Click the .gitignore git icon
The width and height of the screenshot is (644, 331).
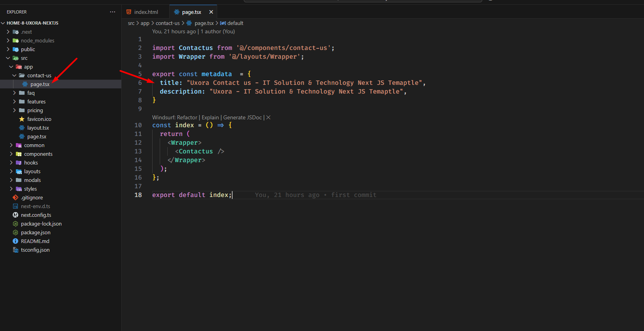click(x=15, y=197)
